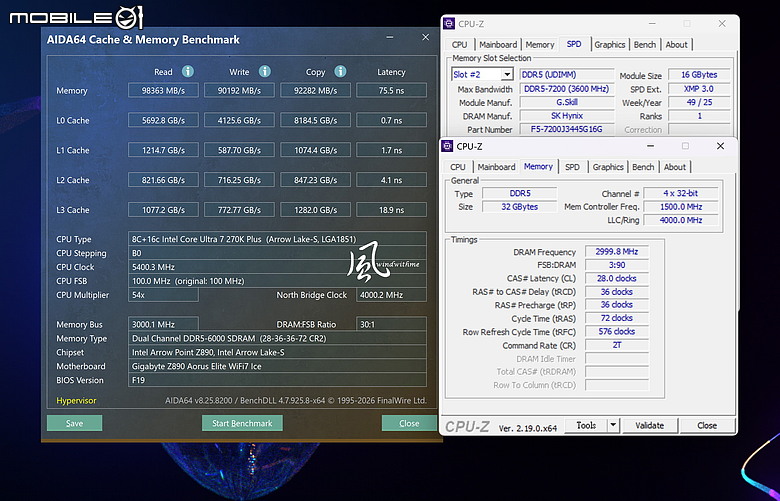
Task: Click Start Benchmark button
Action: [242, 423]
